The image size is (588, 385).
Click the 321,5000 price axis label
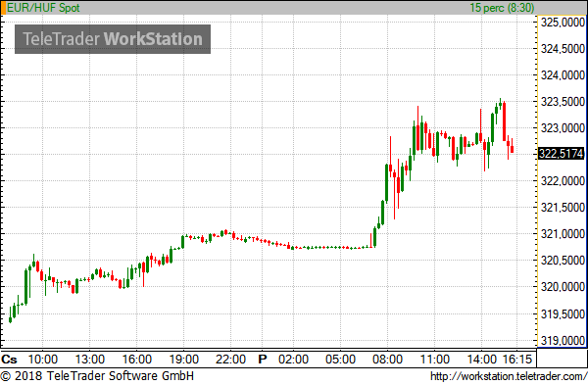point(563,208)
